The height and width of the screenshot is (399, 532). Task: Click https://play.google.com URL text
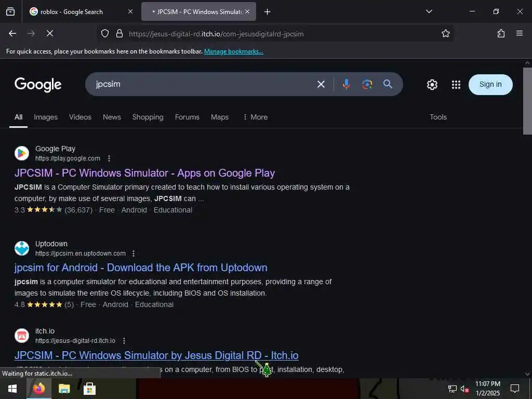click(68, 158)
